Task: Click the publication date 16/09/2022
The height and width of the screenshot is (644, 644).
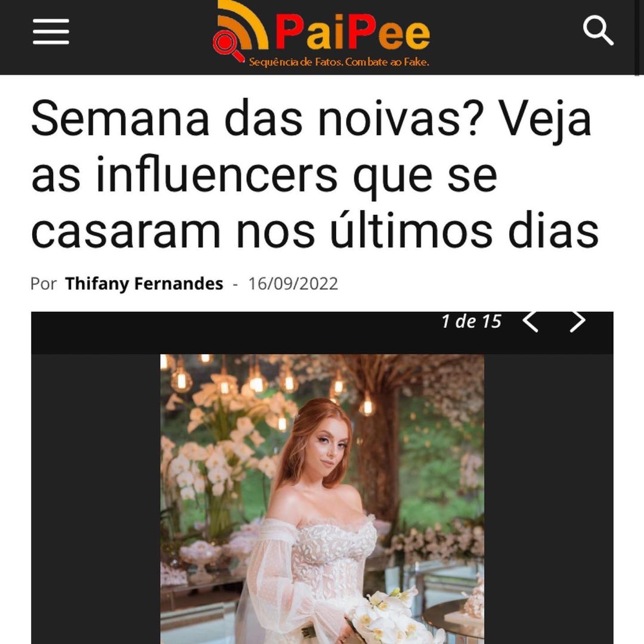Action: [293, 283]
